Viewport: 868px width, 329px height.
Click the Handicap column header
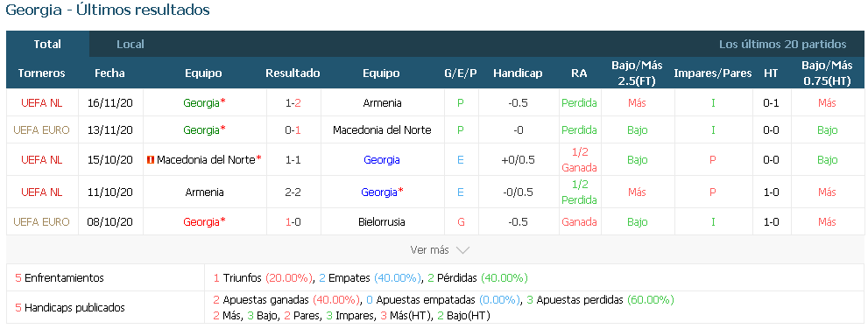point(519,73)
